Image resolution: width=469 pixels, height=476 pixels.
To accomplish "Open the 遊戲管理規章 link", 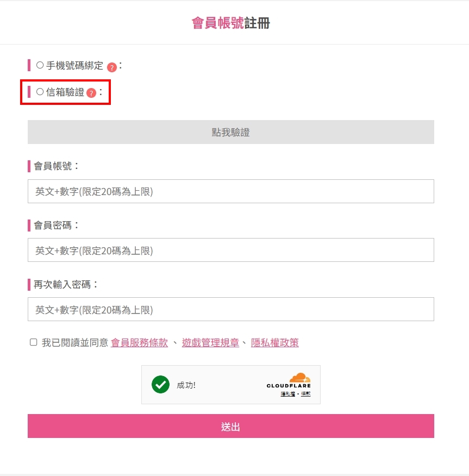I will click(x=210, y=343).
